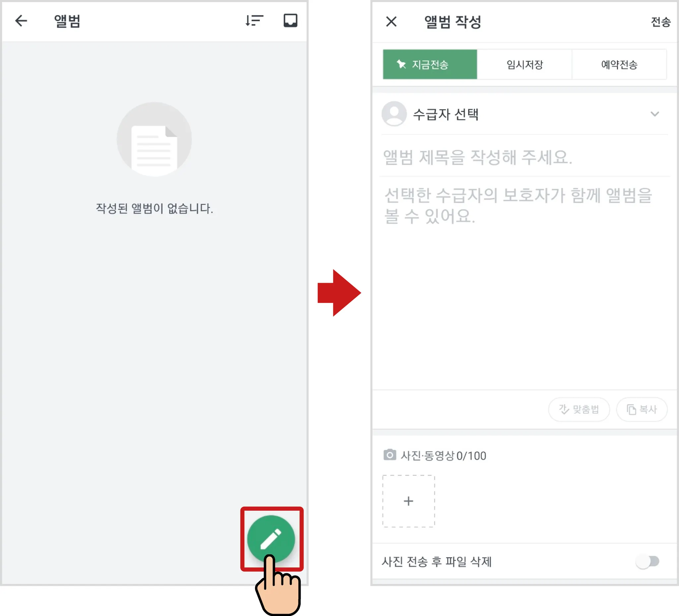Click the album title input field

coord(505,157)
